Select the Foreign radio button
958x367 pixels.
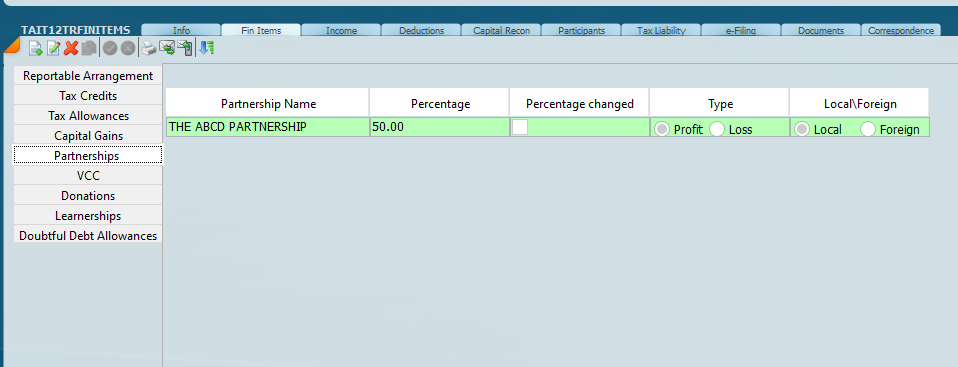[868, 129]
